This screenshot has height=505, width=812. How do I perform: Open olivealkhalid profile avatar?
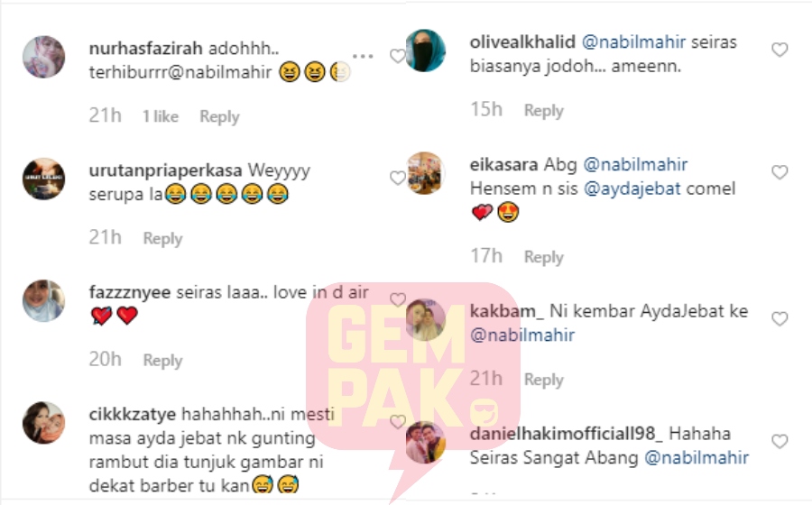click(x=425, y=50)
